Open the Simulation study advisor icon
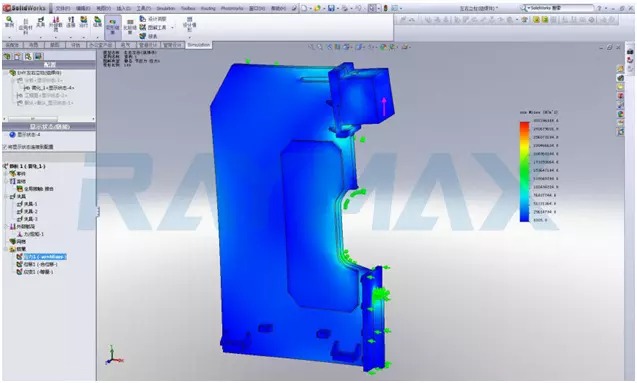Screen dimensions: 637x383 click(x=9, y=22)
